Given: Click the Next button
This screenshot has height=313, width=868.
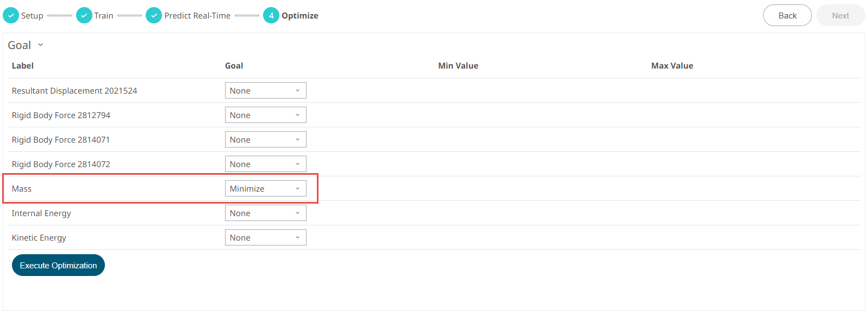Looking at the screenshot, I should (840, 15).
